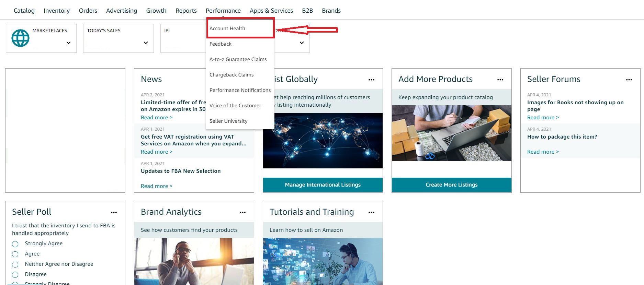
Task: Click the Tutorials and Training headset image
Action: pos(323,261)
